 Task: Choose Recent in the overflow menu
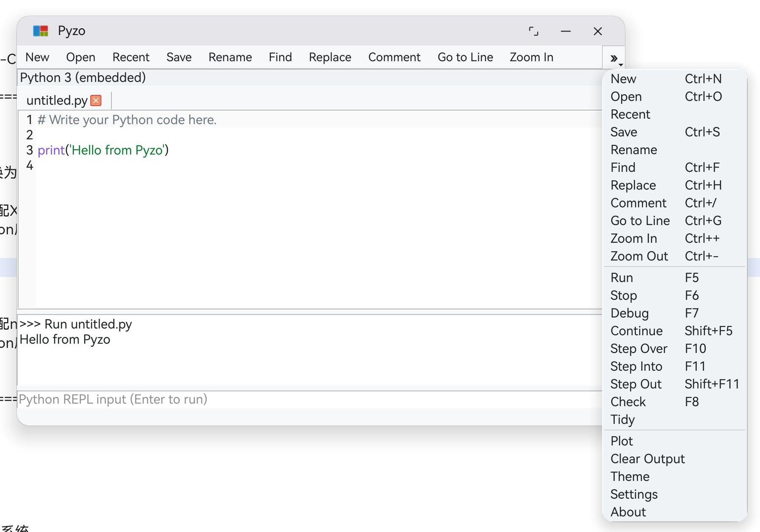(x=674, y=114)
